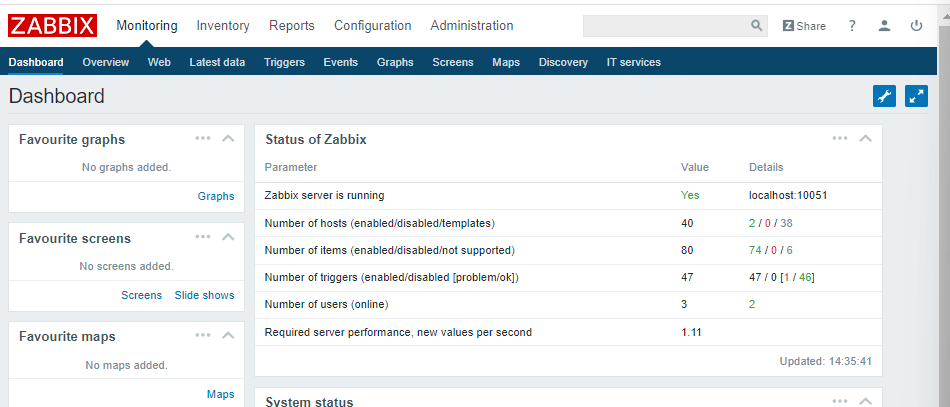950x407 pixels.
Task: Open Status of Zabbix three-dot menu
Action: (840, 138)
